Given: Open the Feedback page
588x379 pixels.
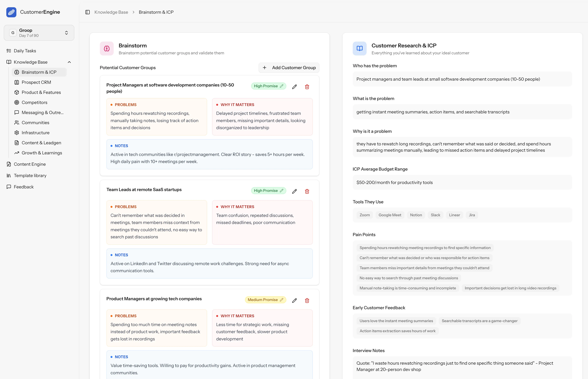Looking at the screenshot, I should point(24,187).
